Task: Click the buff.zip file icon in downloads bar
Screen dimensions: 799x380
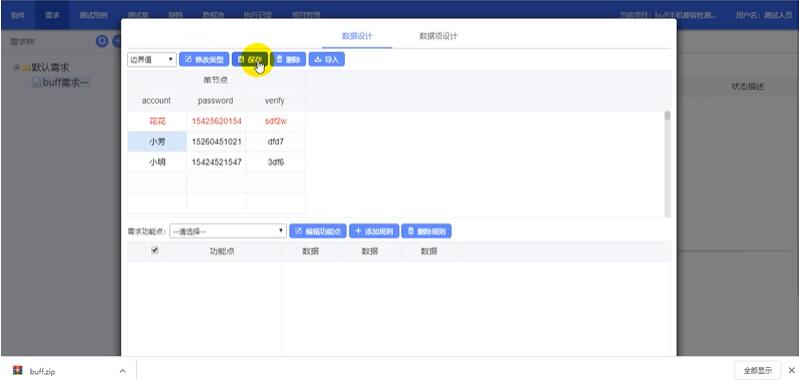Action: 18,370
